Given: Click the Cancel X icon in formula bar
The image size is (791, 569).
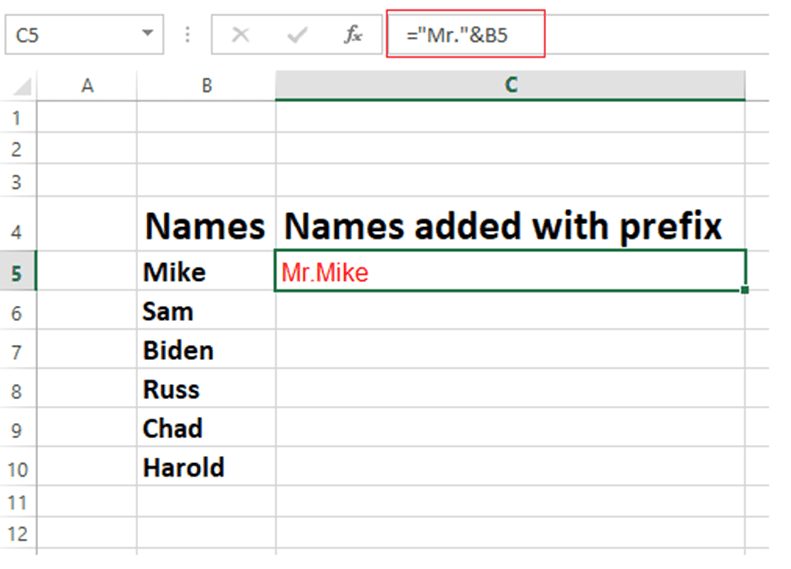Looking at the screenshot, I should 240,34.
